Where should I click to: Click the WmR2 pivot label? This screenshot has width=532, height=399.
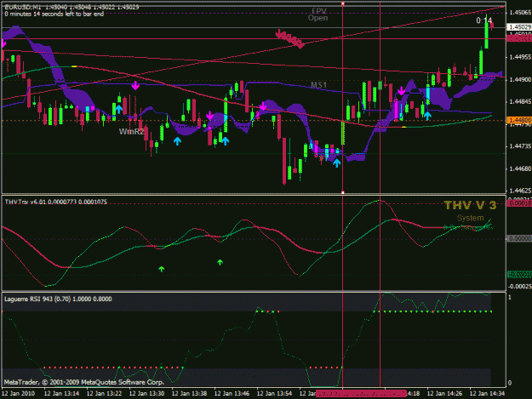point(131,132)
